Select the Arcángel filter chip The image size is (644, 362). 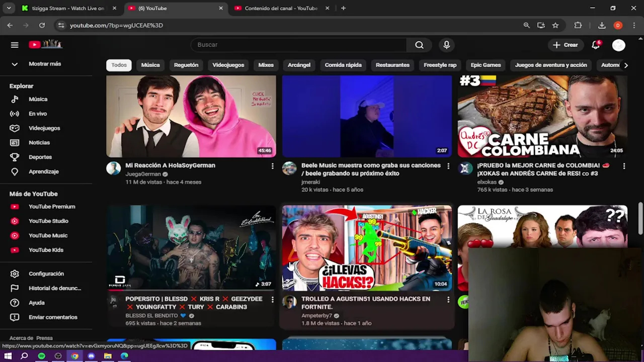(299, 65)
